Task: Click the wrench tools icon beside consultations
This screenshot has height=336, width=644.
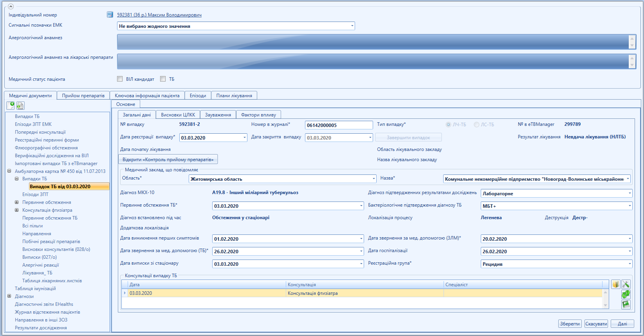Action: (626, 284)
